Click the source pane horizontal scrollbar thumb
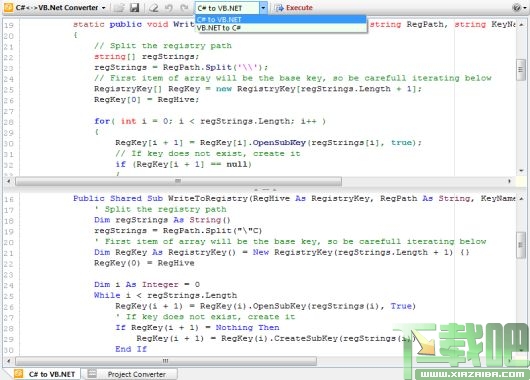Image resolution: width=530 pixels, height=380 pixels. click(x=178, y=181)
